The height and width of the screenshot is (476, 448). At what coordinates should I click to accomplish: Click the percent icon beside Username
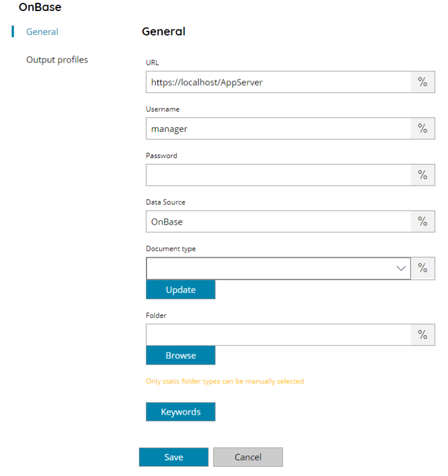click(x=423, y=128)
